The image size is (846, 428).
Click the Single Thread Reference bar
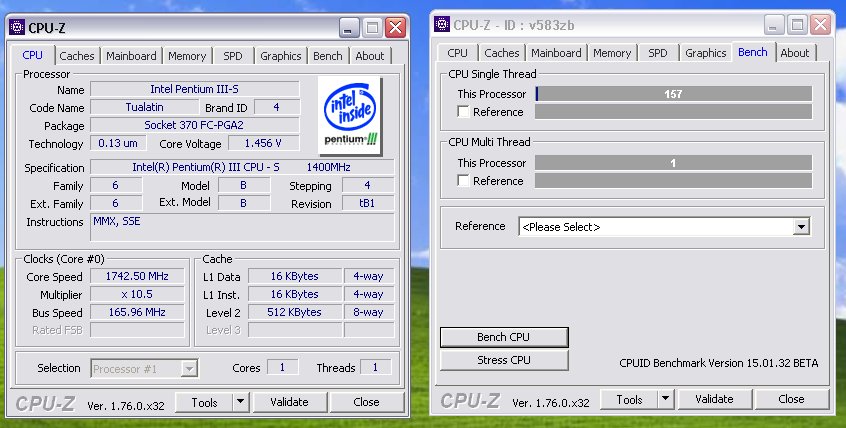point(673,112)
